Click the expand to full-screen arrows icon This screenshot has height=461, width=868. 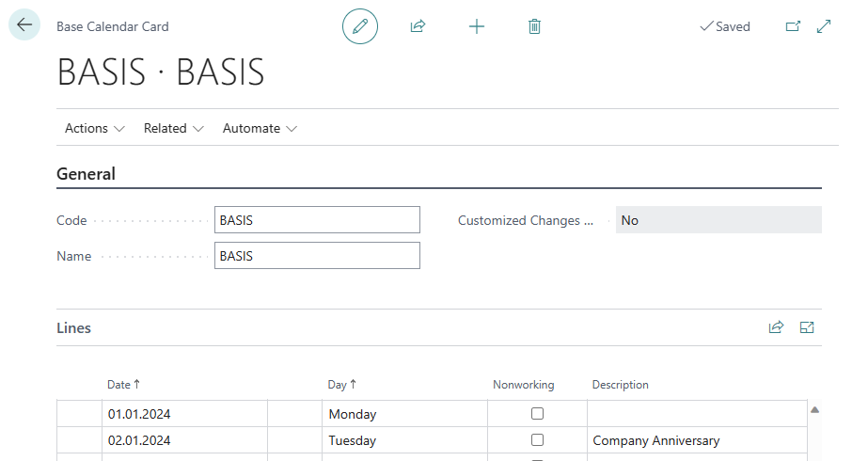(x=824, y=26)
